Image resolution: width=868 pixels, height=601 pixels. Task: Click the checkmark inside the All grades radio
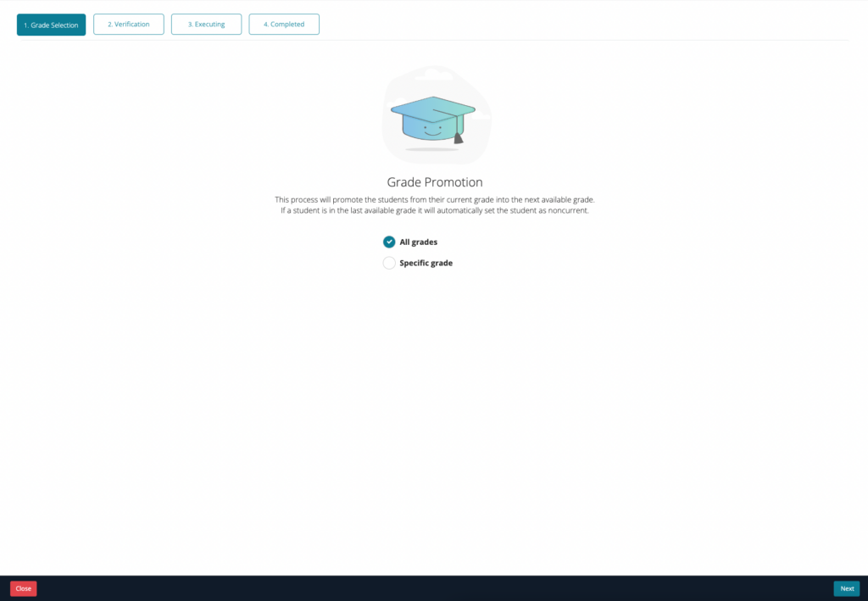click(389, 242)
